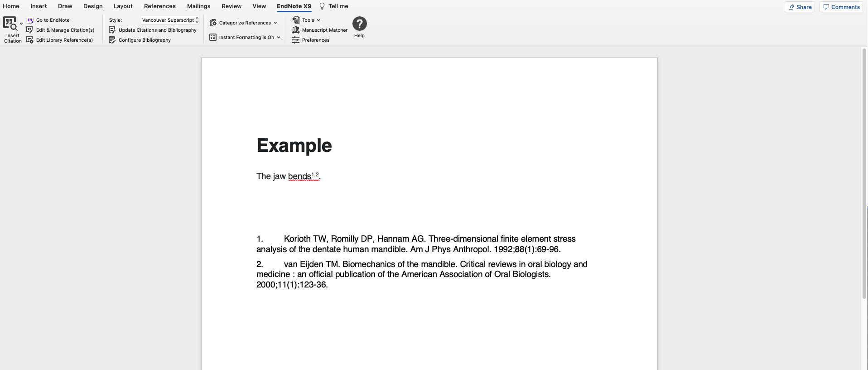Image resolution: width=868 pixels, height=370 pixels.
Task: Switch to the Layout tab
Action: pyautogui.click(x=123, y=6)
